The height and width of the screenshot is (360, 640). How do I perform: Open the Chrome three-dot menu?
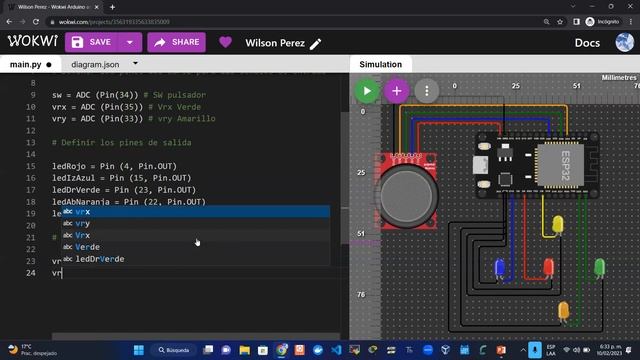click(631, 22)
